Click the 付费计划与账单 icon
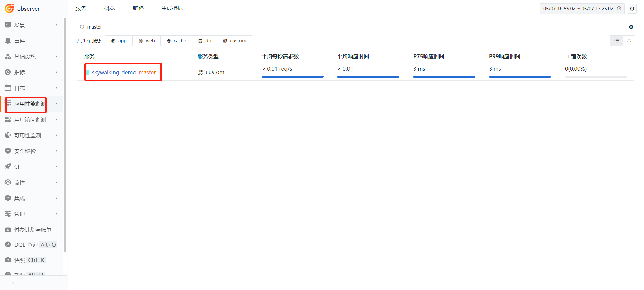This screenshot has height=290, width=644. pyautogui.click(x=8, y=230)
